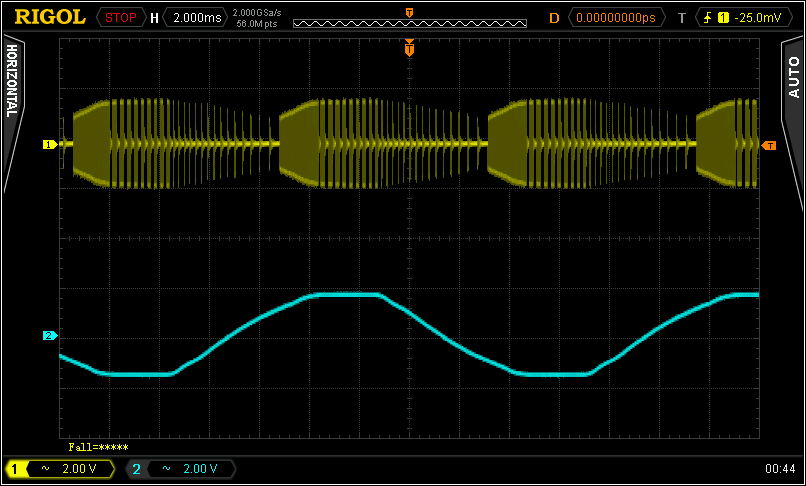Select the channel 2 cyan label
The image size is (806, 486).
pyautogui.click(x=136, y=469)
